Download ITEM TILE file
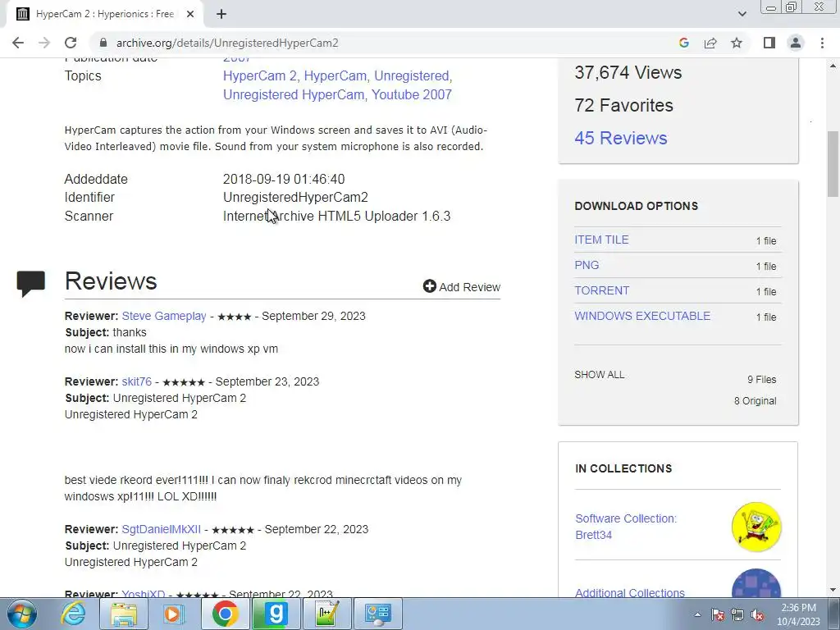This screenshot has width=840, height=630. [x=601, y=240]
